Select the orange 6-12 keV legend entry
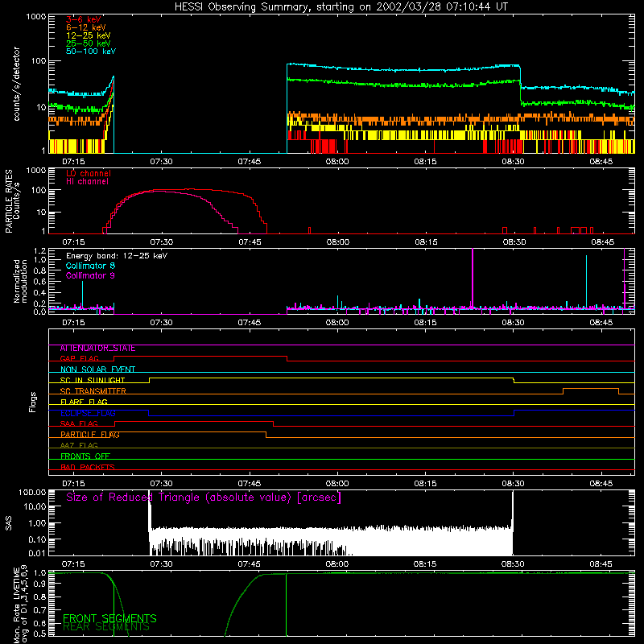This screenshot has width=644, height=644. pos(86,27)
